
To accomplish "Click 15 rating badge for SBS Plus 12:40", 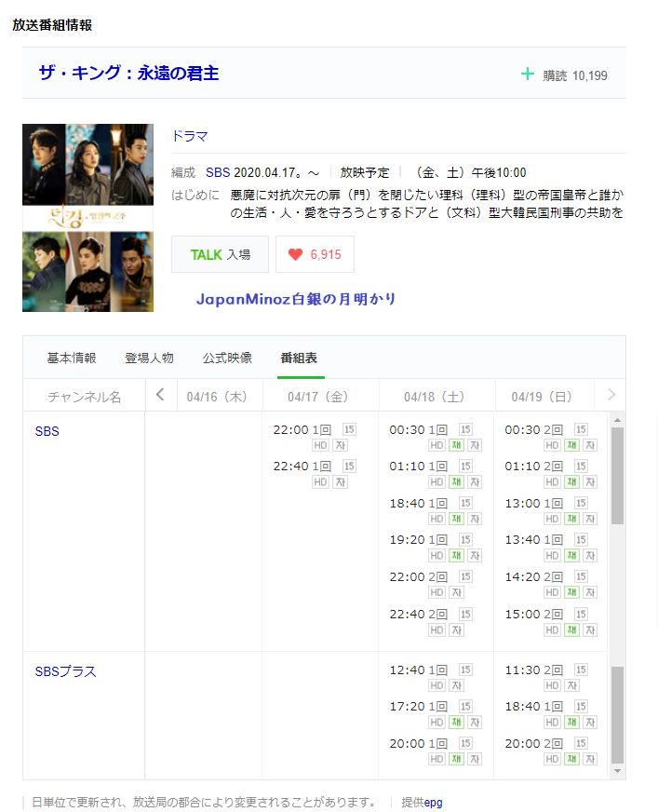I will [465, 670].
